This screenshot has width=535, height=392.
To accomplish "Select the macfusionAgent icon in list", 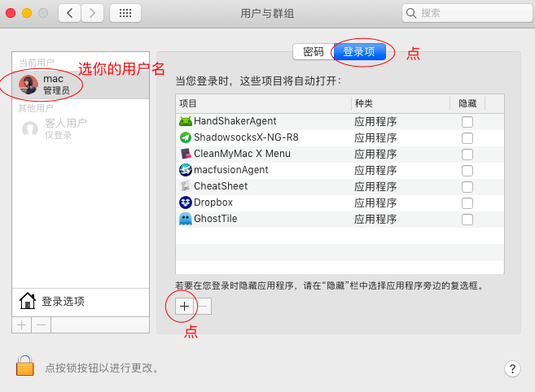I will [x=185, y=170].
